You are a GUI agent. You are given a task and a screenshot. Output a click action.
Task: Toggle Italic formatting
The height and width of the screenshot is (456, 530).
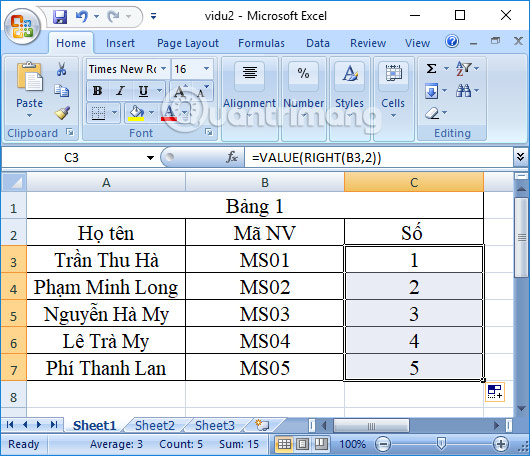pos(120,91)
